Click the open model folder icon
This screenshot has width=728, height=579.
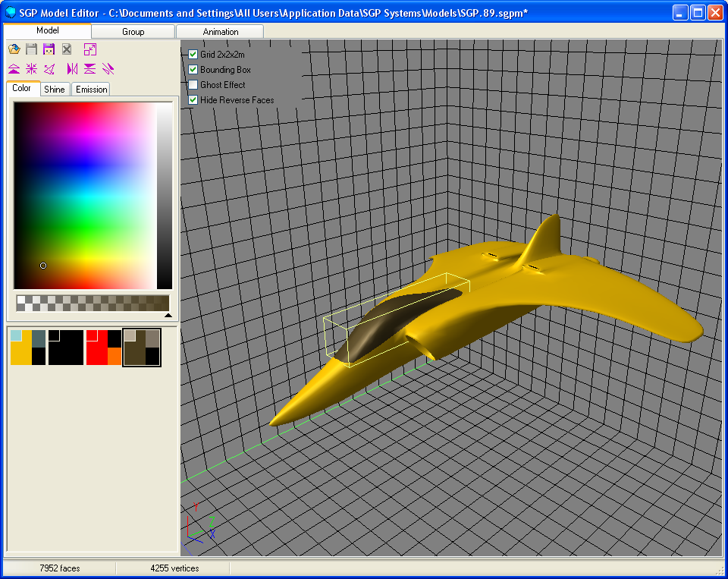14,49
